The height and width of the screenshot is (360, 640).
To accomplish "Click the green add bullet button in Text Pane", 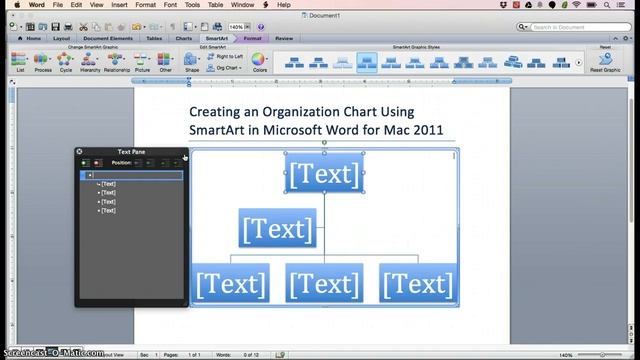I will [x=85, y=163].
